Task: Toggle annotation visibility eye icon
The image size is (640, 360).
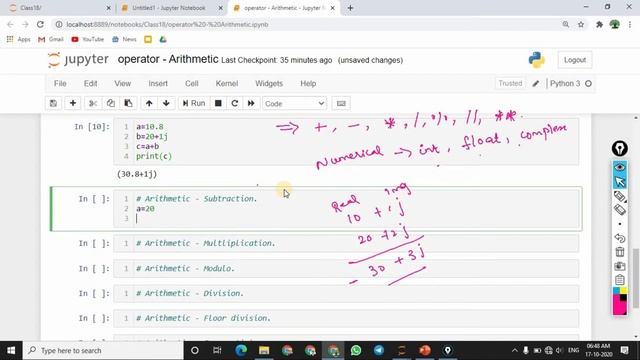Action: click(x=620, y=167)
